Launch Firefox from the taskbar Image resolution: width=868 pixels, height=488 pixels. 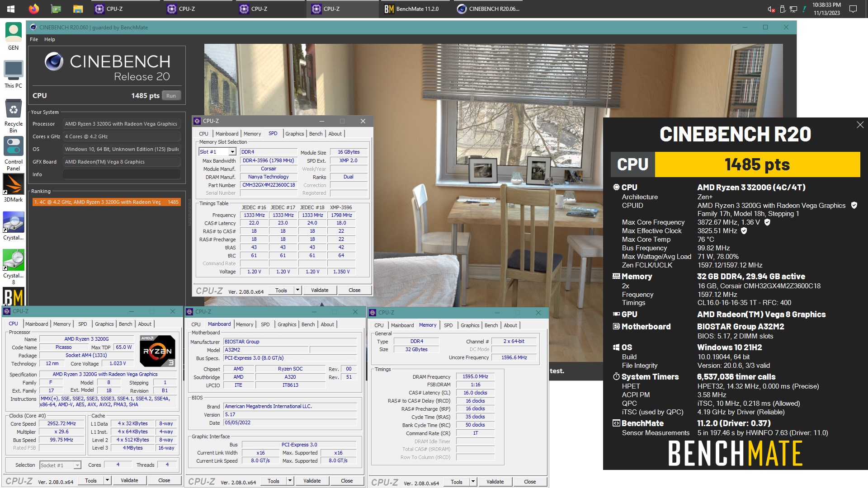click(33, 9)
